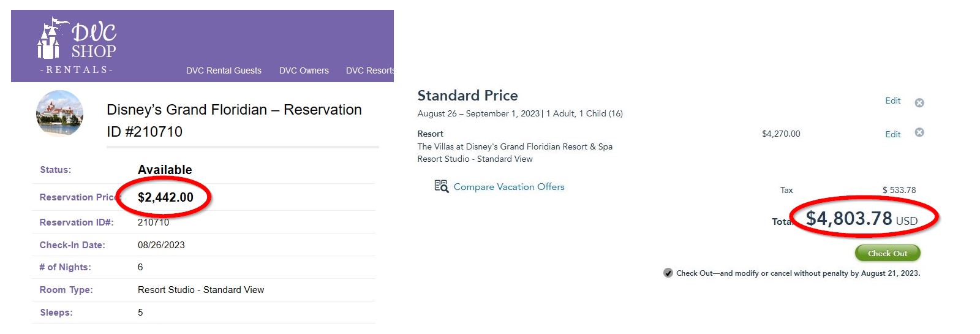Click the green Check Out button

pyautogui.click(x=888, y=253)
